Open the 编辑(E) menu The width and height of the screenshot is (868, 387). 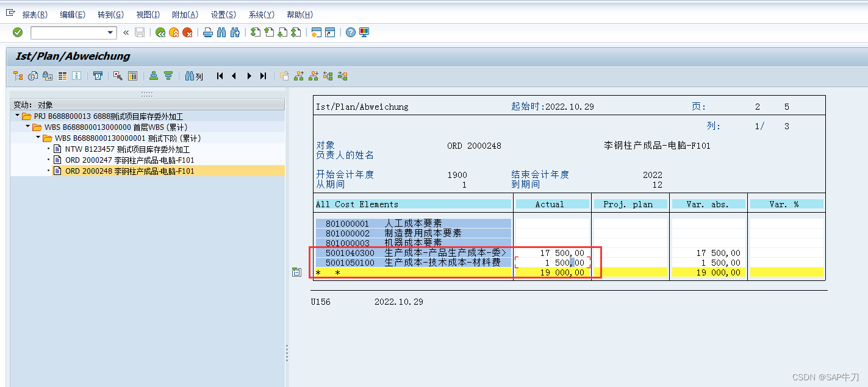[73, 15]
